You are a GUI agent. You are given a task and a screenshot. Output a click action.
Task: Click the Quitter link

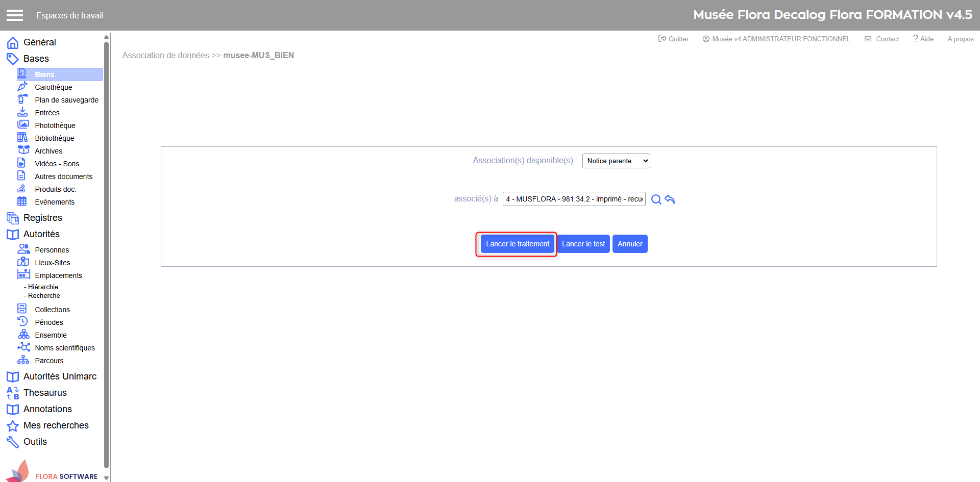673,39
